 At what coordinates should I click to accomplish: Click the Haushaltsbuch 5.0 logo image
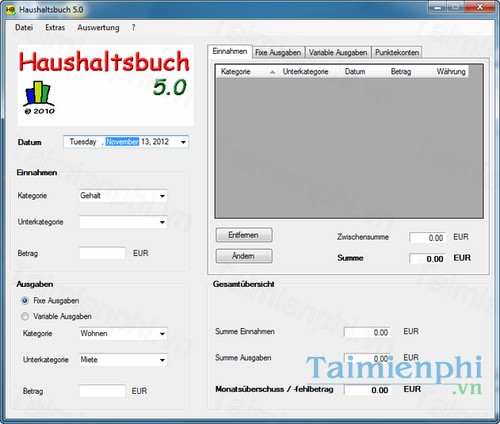105,85
